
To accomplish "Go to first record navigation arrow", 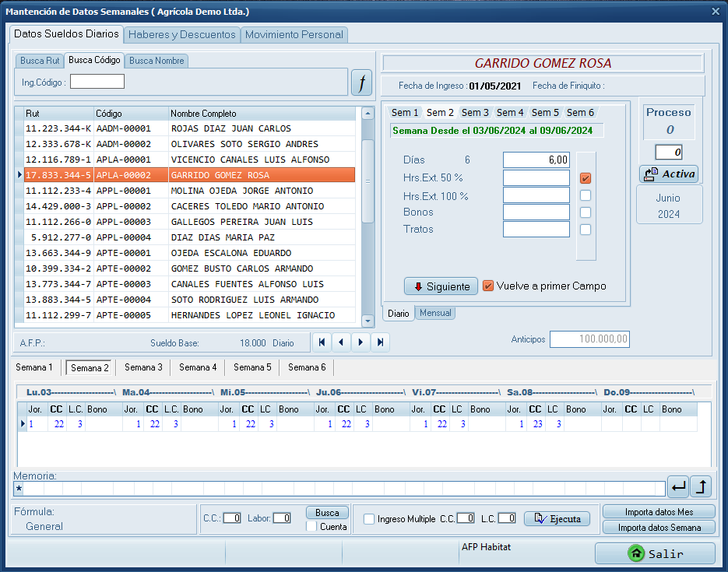I will (x=322, y=342).
